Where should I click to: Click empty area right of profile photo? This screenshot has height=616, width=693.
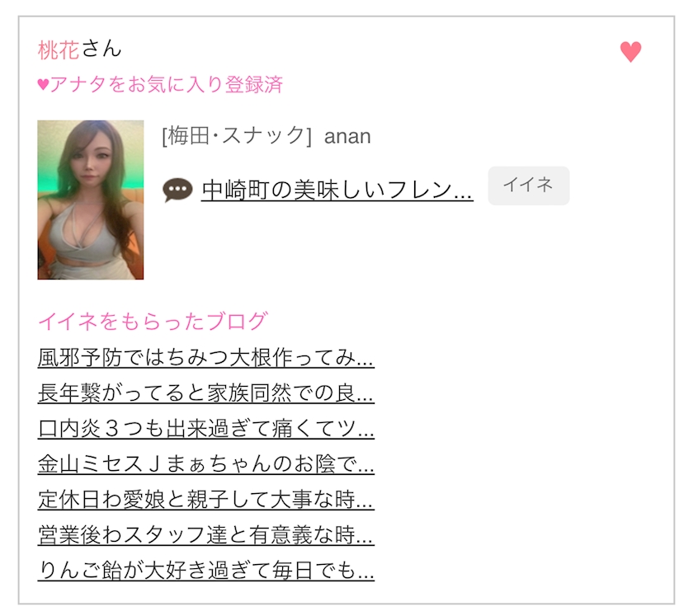398,247
